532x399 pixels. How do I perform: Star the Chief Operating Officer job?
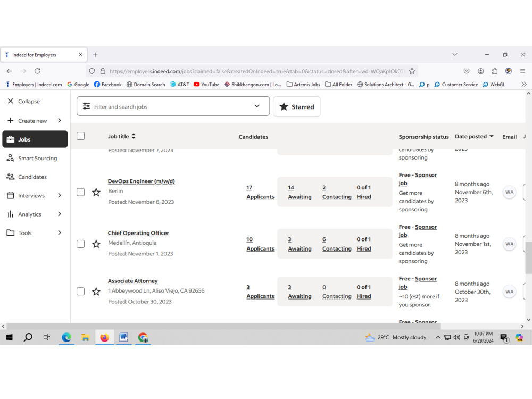96,244
